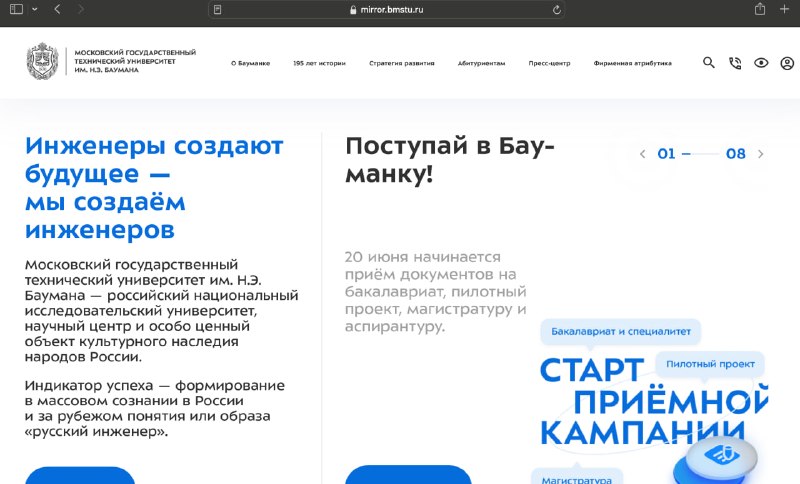Click the BMSTU university crest logo
Viewport: 800px width, 484px height.
point(42,61)
